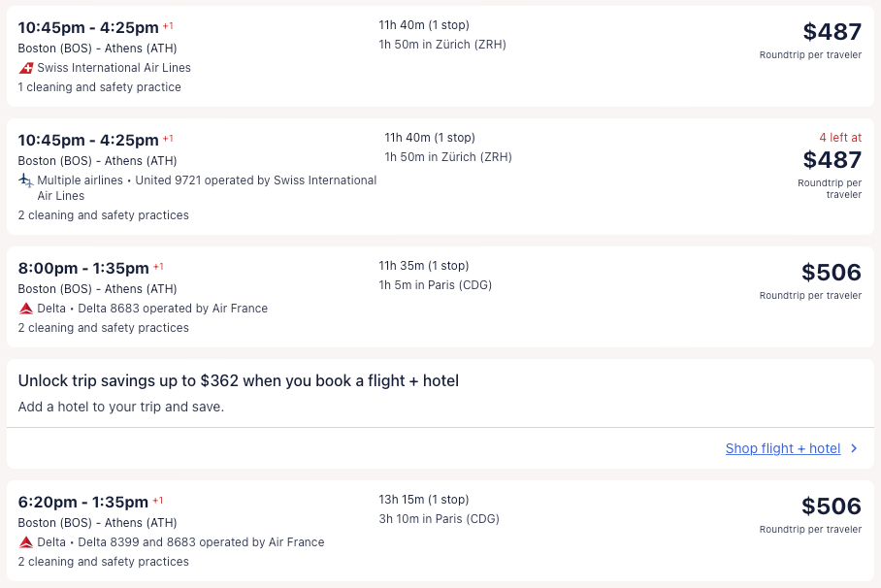Click the $506 price on the 8:00pm flight
Screen dimensions: 881x588
pyautogui.click(x=831, y=273)
